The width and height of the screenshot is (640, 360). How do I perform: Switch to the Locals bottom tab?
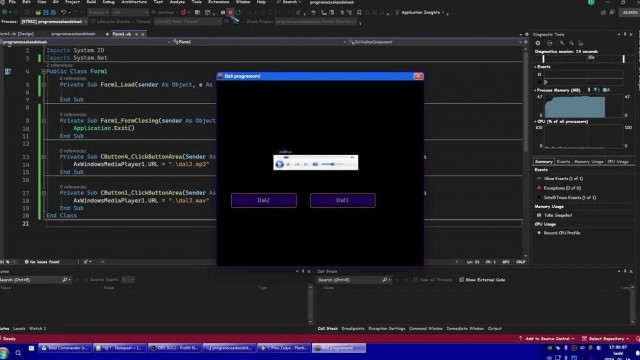pyautogui.click(x=19, y=329)
